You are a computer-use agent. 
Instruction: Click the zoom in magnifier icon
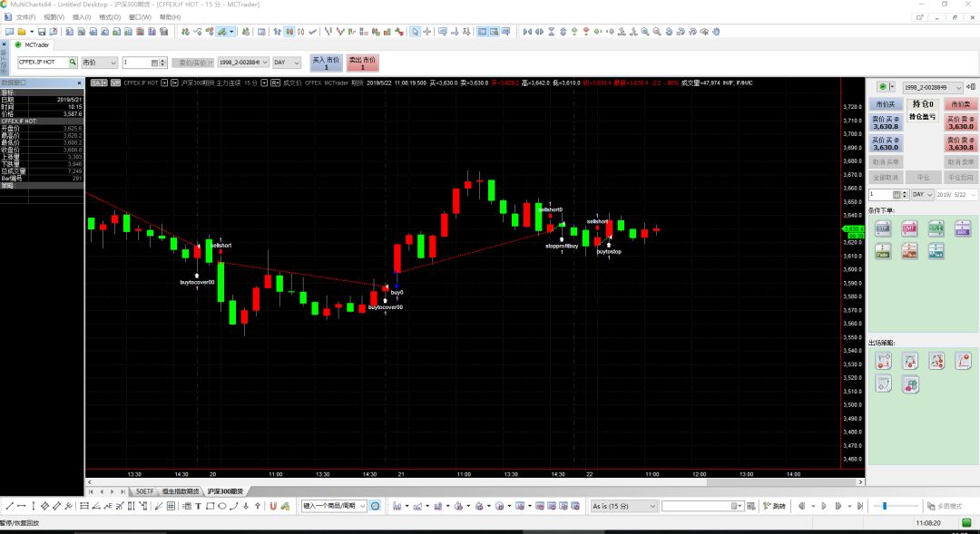click(645, 31)
